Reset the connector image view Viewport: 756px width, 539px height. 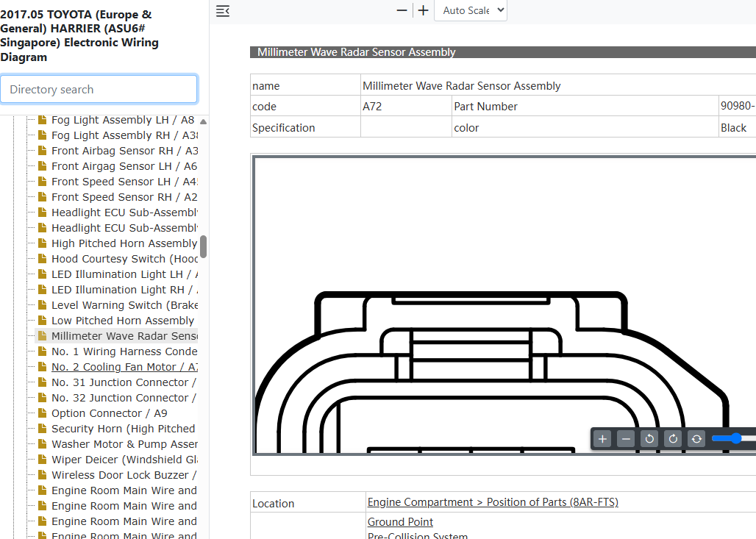pos(696,439)
